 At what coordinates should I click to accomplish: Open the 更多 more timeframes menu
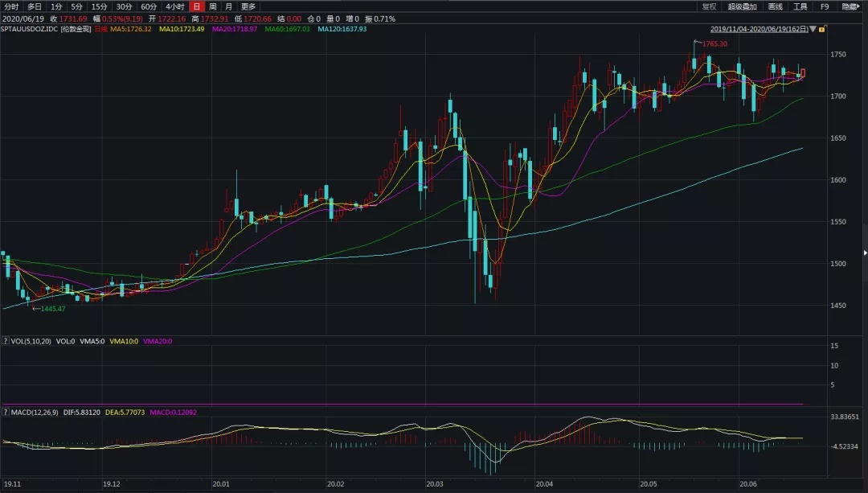pos(248,6)
